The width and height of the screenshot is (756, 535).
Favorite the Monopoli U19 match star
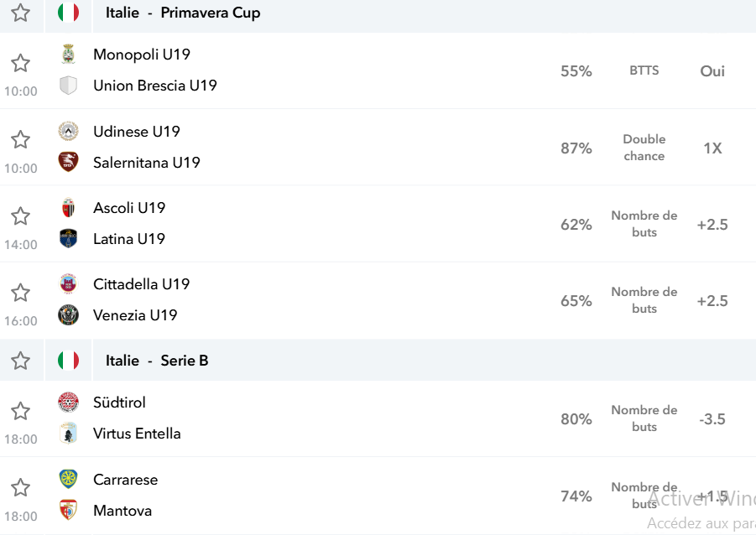[20, 63]
